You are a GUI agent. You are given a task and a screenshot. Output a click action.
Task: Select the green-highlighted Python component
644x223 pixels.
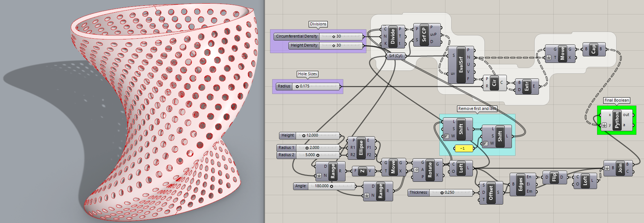click(x=617, y=120)
